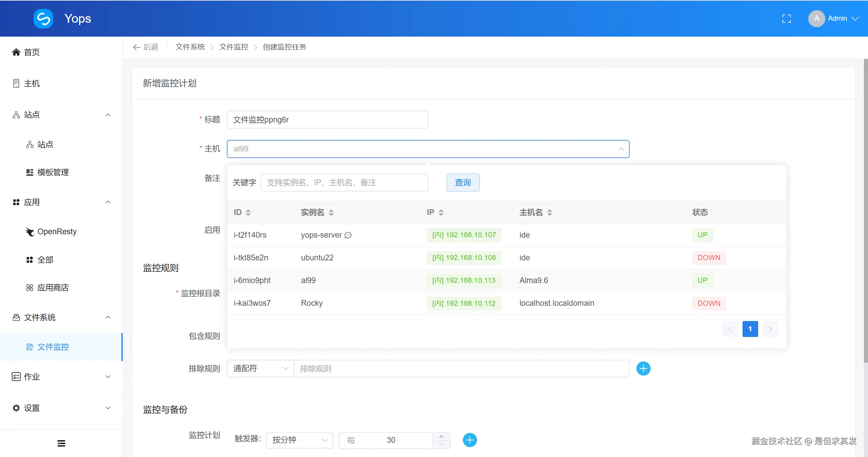This screenshot has height=457, width=868.
Task: Open 首页 via the home icon
Action: pyautogui.click(x=16, y=52)
